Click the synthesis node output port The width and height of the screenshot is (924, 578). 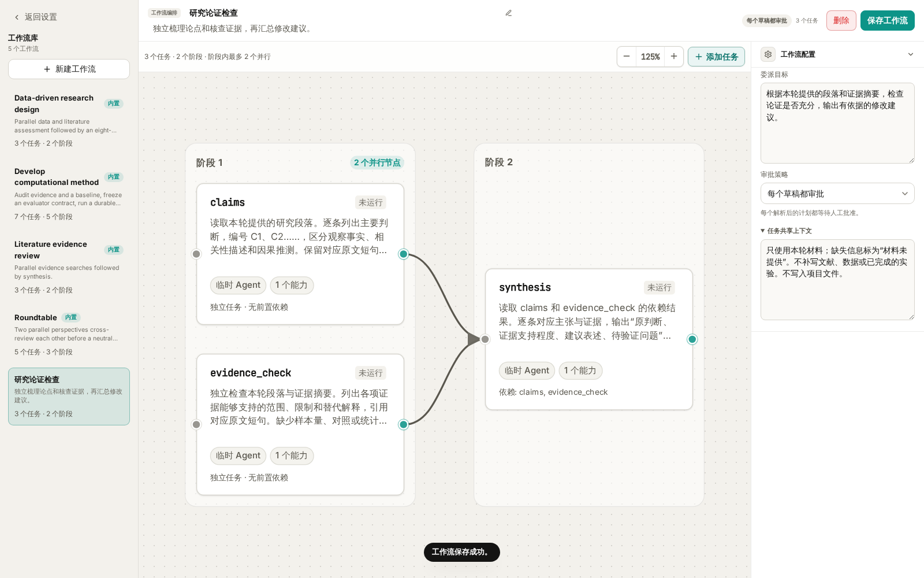692,339
